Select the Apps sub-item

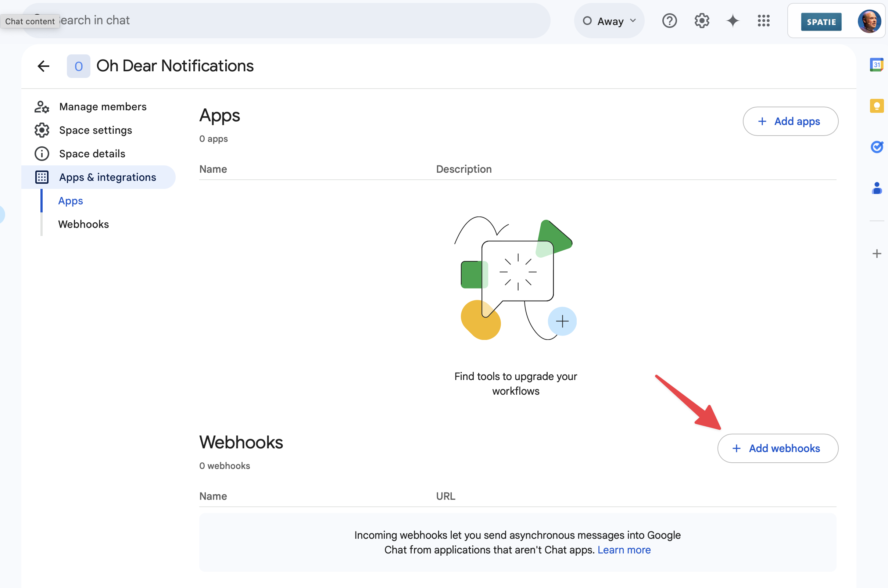pyautogui.click(x=71, y=201)
